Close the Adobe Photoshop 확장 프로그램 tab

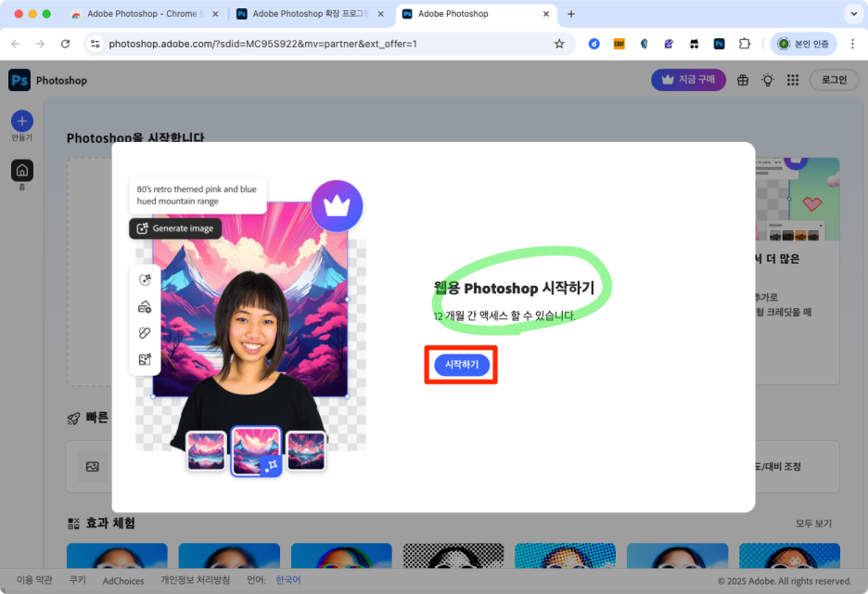tap(381, 14)
